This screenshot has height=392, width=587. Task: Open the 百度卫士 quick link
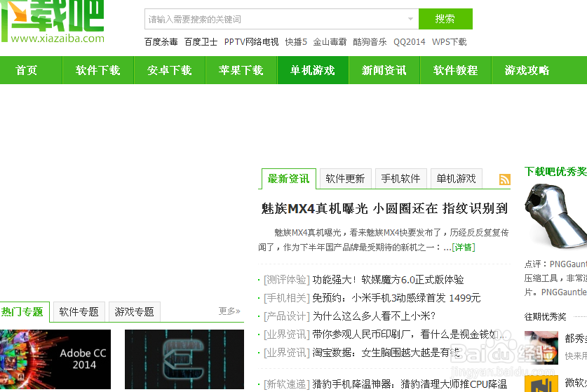201,42
